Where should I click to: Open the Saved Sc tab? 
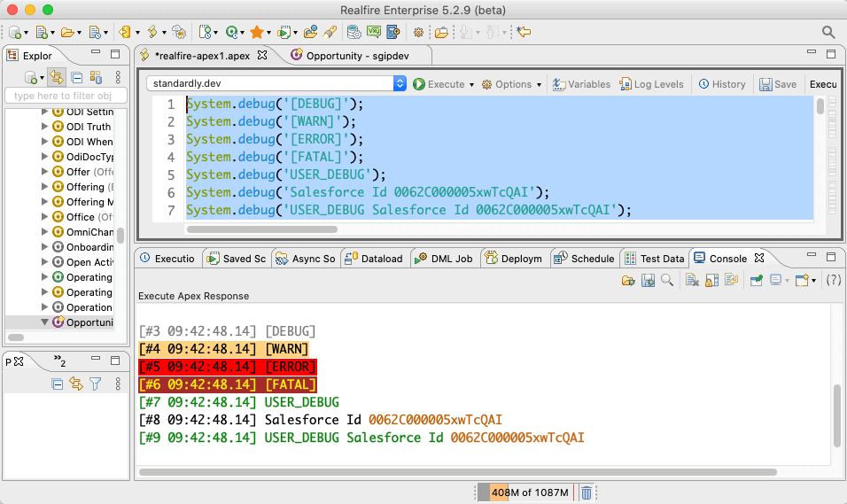[x=237, y=259]
